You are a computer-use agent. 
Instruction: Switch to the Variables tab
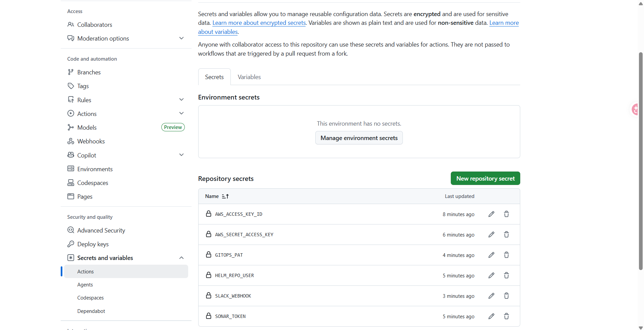(249, 77)
